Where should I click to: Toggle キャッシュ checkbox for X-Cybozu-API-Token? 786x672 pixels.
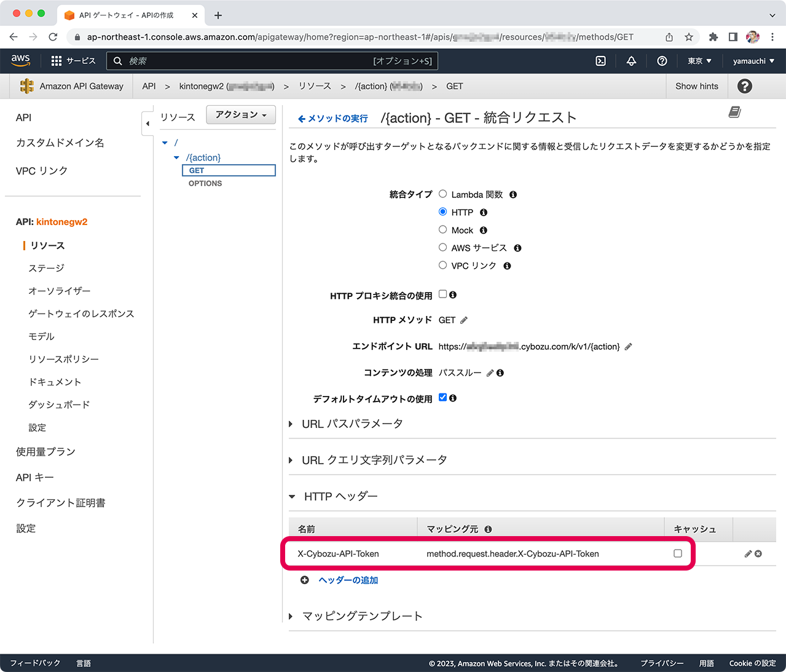coord(678,553)
